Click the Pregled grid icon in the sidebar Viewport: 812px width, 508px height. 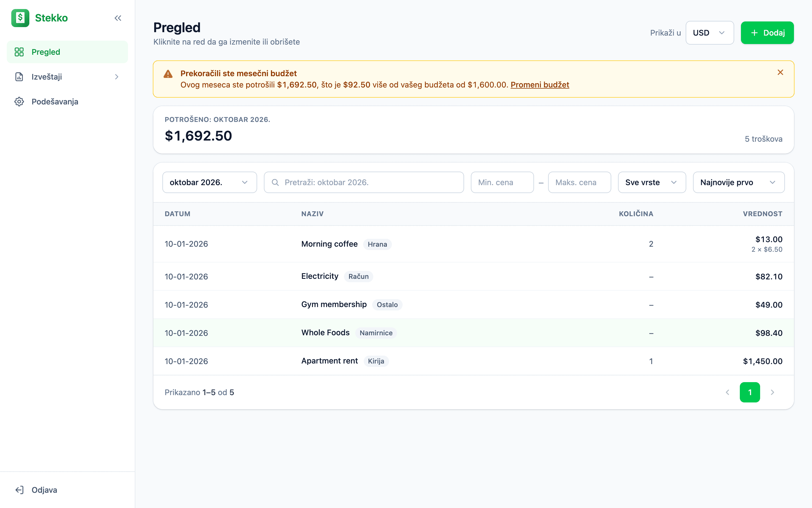[x=19, y=52]
